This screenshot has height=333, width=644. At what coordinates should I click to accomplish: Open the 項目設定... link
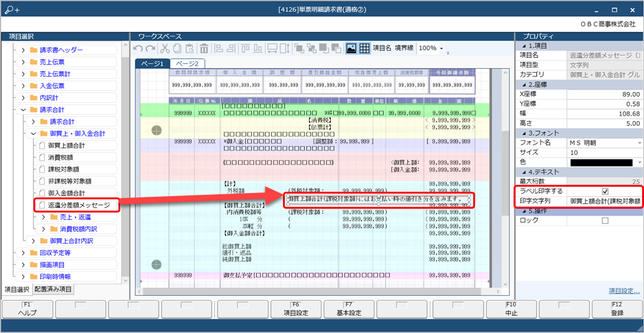tap(624, 291)
